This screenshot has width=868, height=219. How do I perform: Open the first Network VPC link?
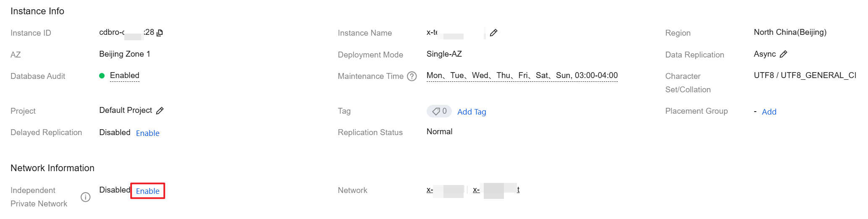pos(445,190)
